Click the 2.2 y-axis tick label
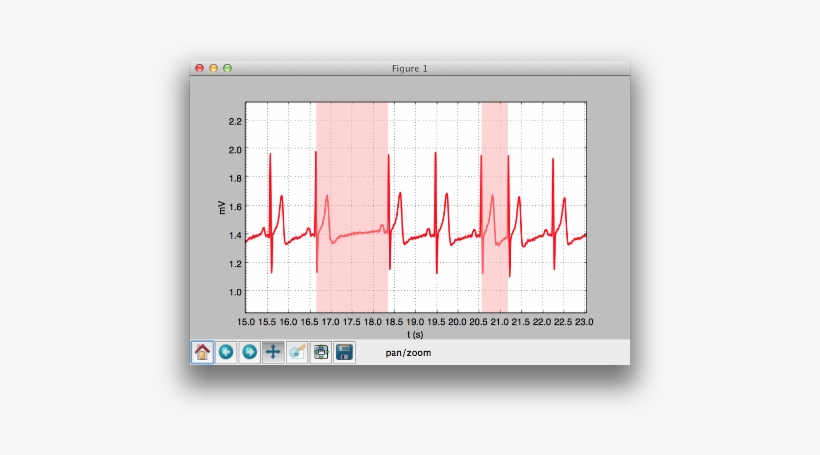Viewport: 820px width, 455px height. tap(235, 121)
